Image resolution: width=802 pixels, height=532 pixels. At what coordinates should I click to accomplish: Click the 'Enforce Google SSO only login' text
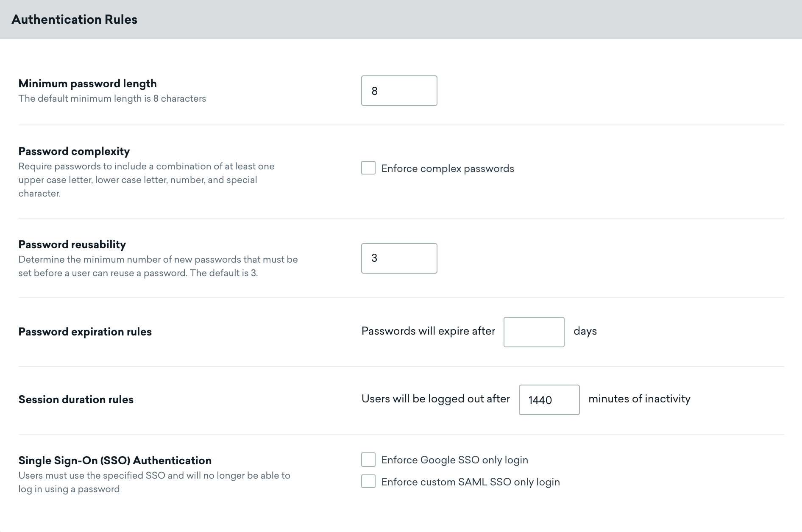click(455, 460)
